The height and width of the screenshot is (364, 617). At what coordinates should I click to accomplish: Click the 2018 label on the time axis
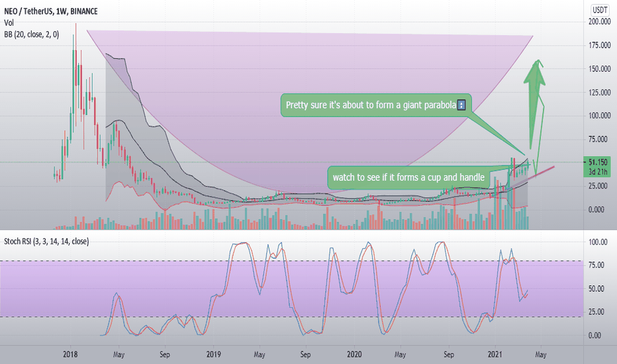70,355
